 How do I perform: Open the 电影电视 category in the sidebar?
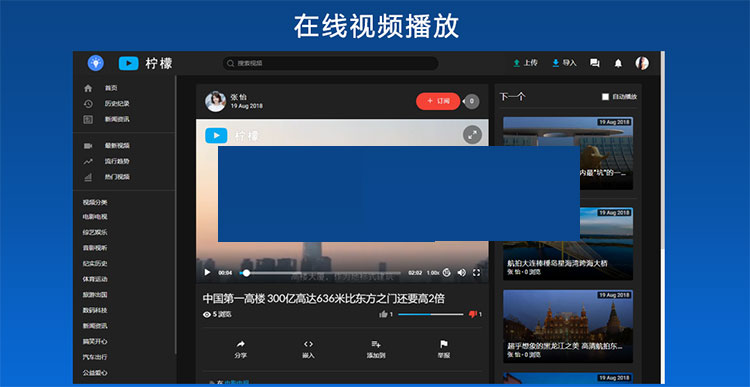click(x=95, y=217)
